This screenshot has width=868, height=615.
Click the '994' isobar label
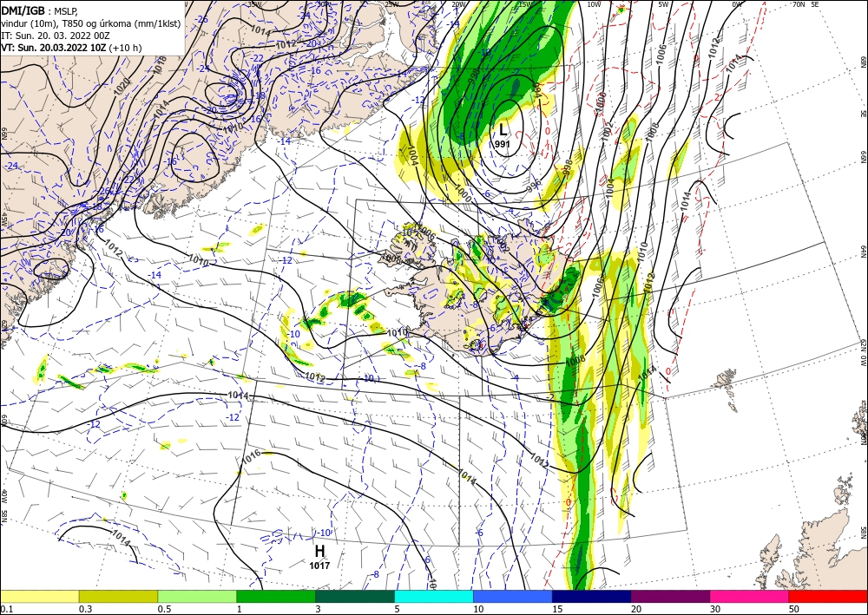pos(537,89)
